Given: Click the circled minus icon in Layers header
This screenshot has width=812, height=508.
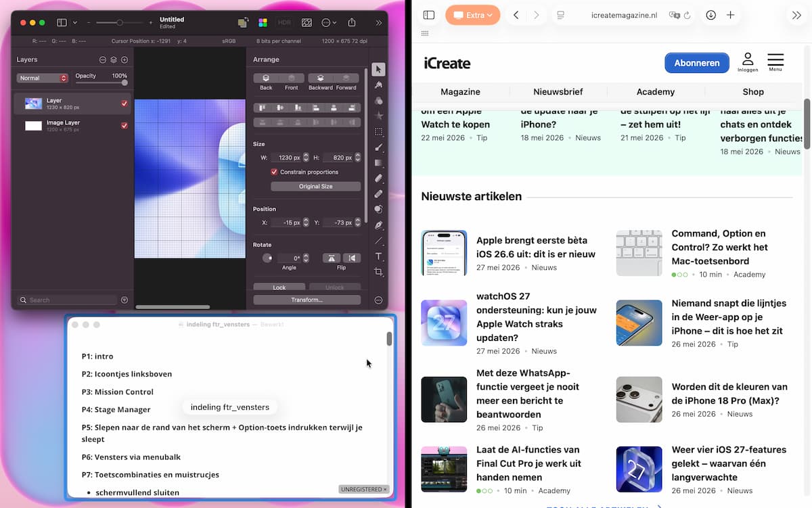Looking at the screenshot, I should click(x=103, y=60).
